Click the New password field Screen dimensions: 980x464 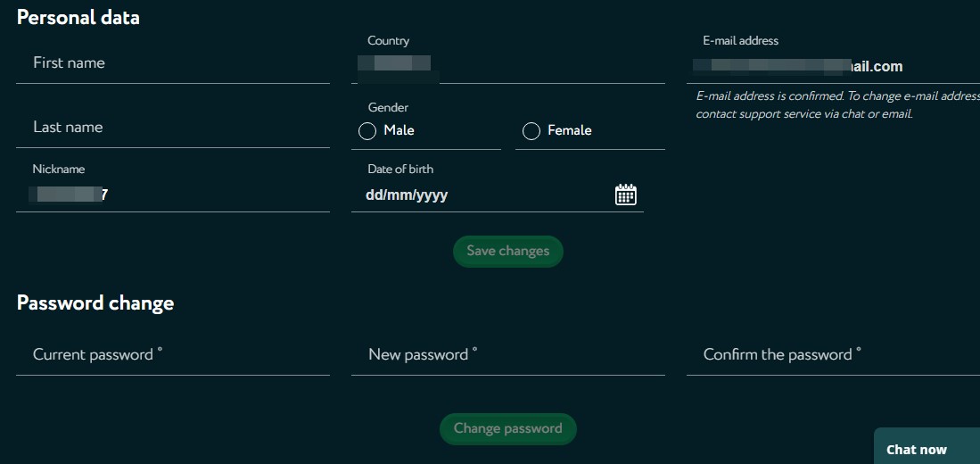point(508,355)
